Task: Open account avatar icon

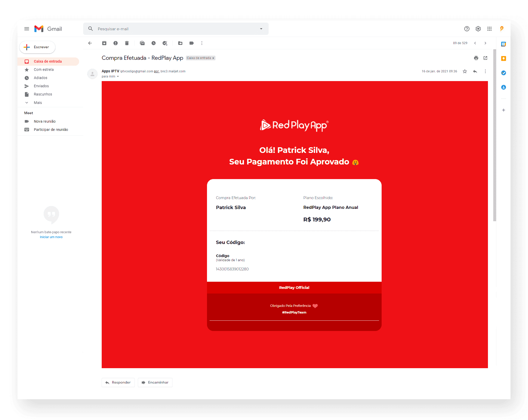Action: [x=502, y=29]
